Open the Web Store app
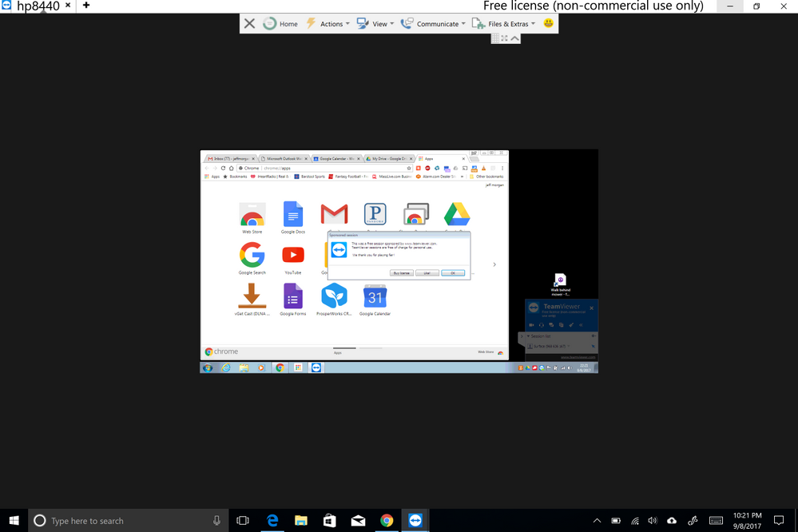Screen dimensions: 798x532 252,217
